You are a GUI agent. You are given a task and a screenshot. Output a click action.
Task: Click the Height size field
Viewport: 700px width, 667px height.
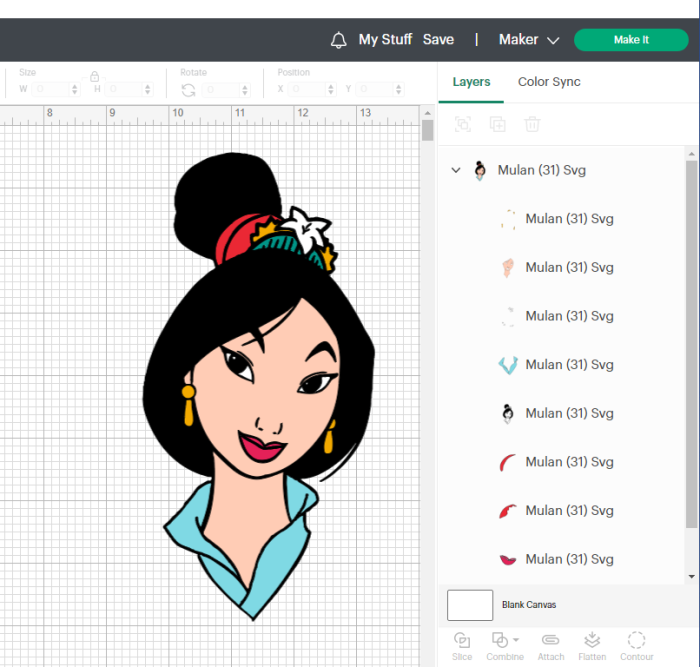point(125,89)
